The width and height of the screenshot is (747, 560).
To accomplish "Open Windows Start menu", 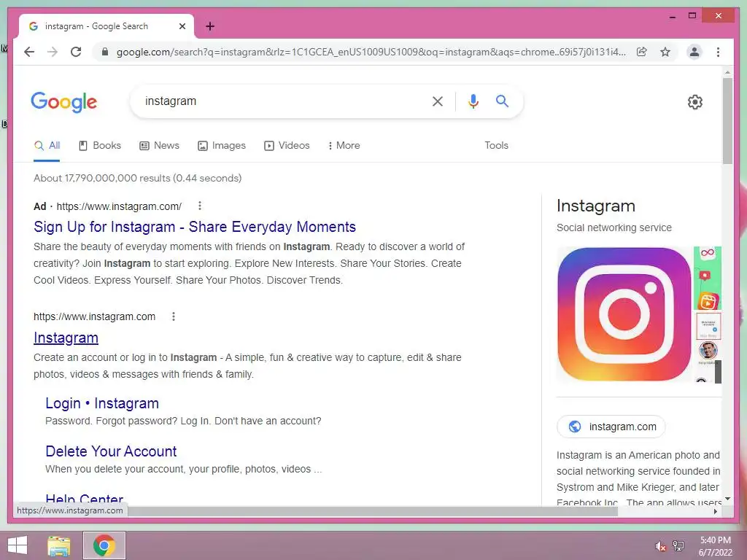I will (18, 545).
